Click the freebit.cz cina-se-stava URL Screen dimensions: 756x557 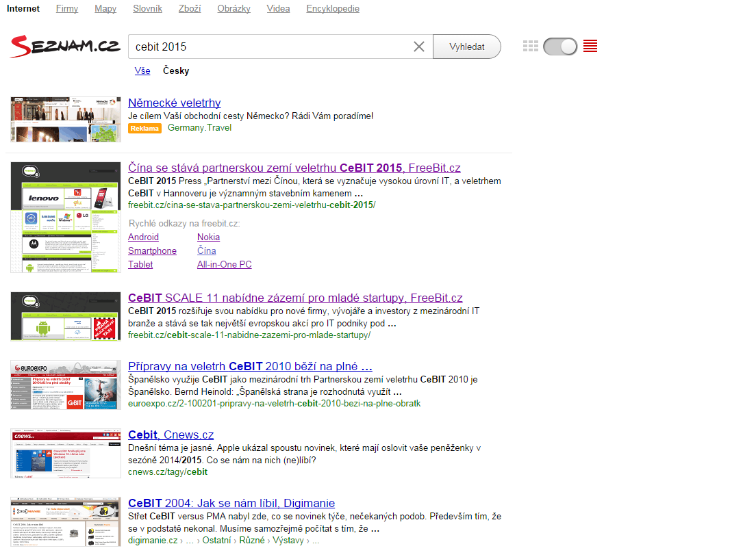click(x=252, y=205)
